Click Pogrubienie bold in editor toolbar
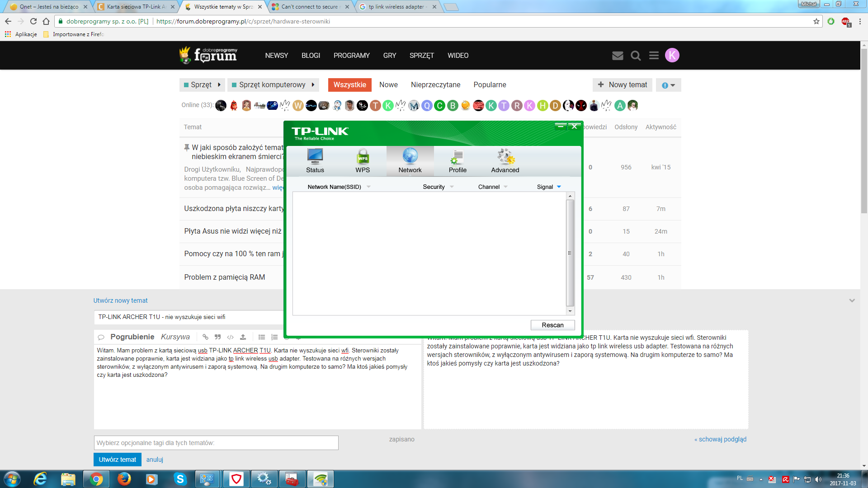 click(132, 337)
